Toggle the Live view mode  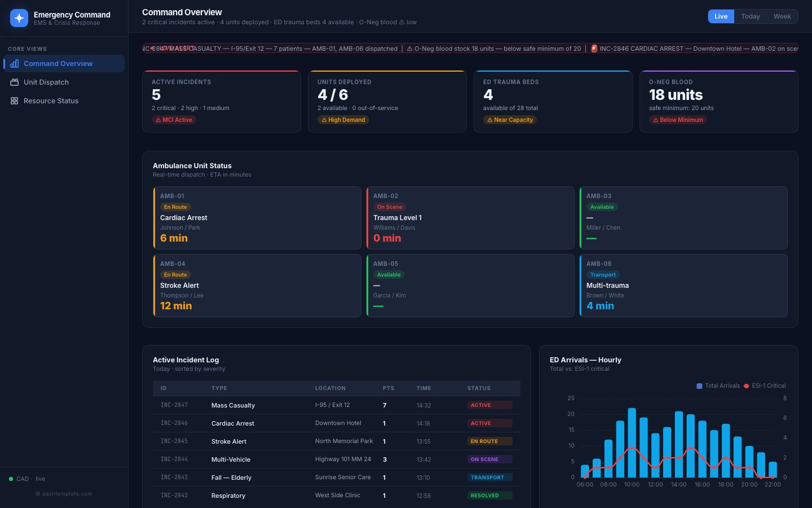point(721,16)
